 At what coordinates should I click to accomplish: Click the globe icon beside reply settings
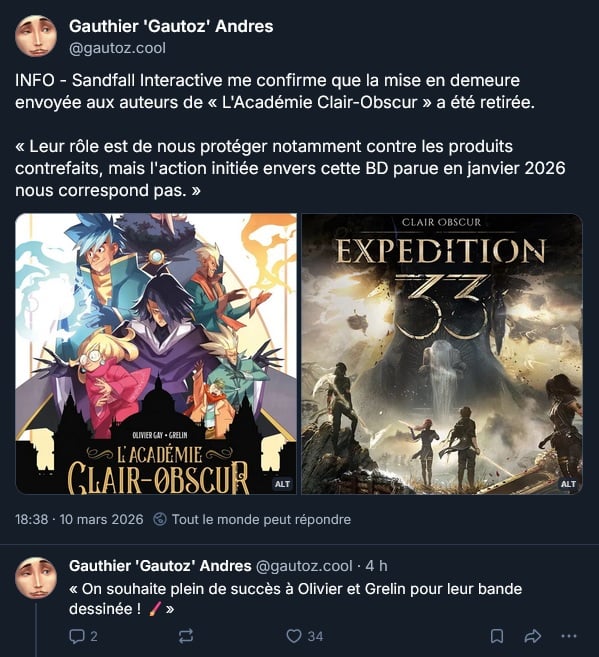(160, 519)
